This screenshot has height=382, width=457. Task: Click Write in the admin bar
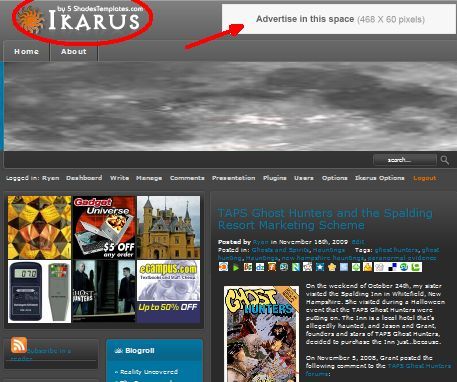[119, 178]
